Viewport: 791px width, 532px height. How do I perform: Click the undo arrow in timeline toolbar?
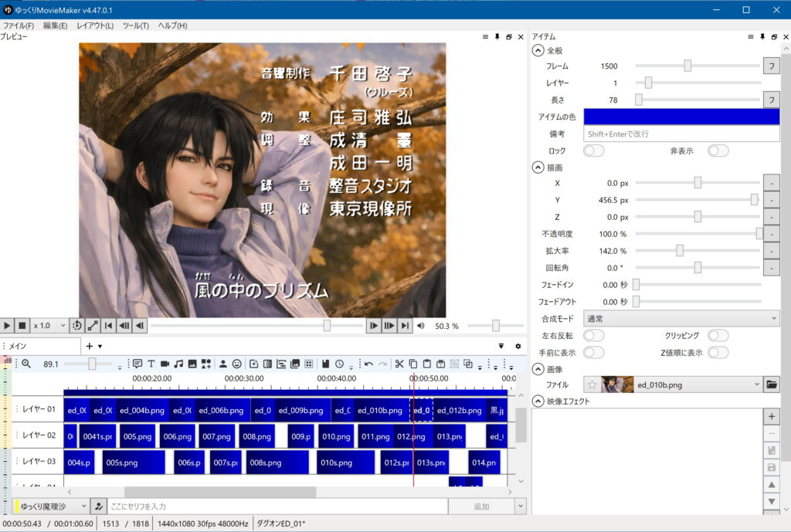(x=368, y=364)
